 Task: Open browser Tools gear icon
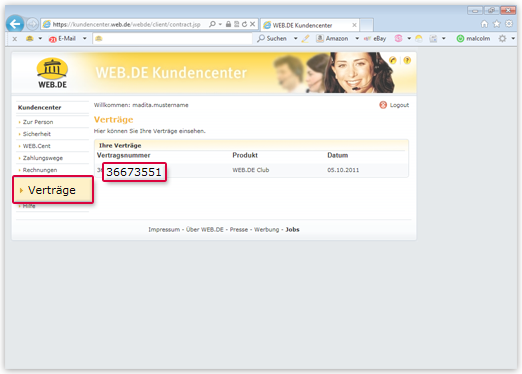click(x=509, y=24)
